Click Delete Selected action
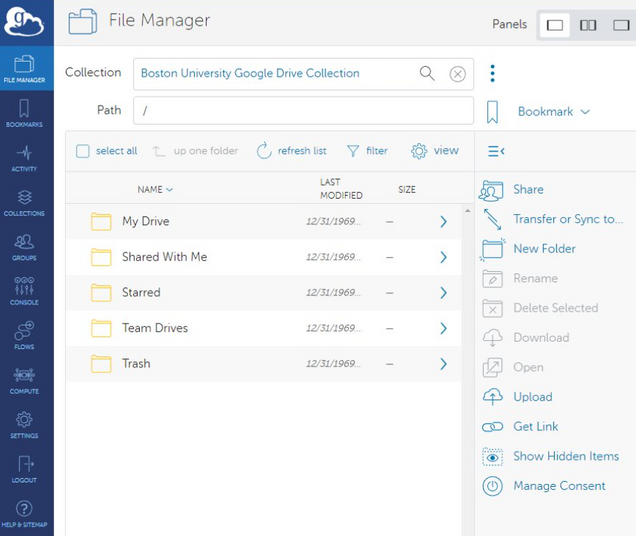636x536 pixels. pyautogui.click(x=540, y=308)
